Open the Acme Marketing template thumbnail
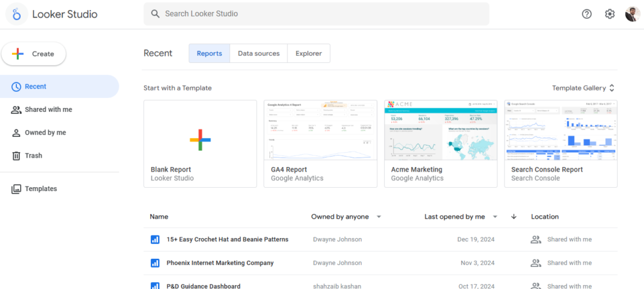This screenshot has height=289, width=644. click(441, 130)
